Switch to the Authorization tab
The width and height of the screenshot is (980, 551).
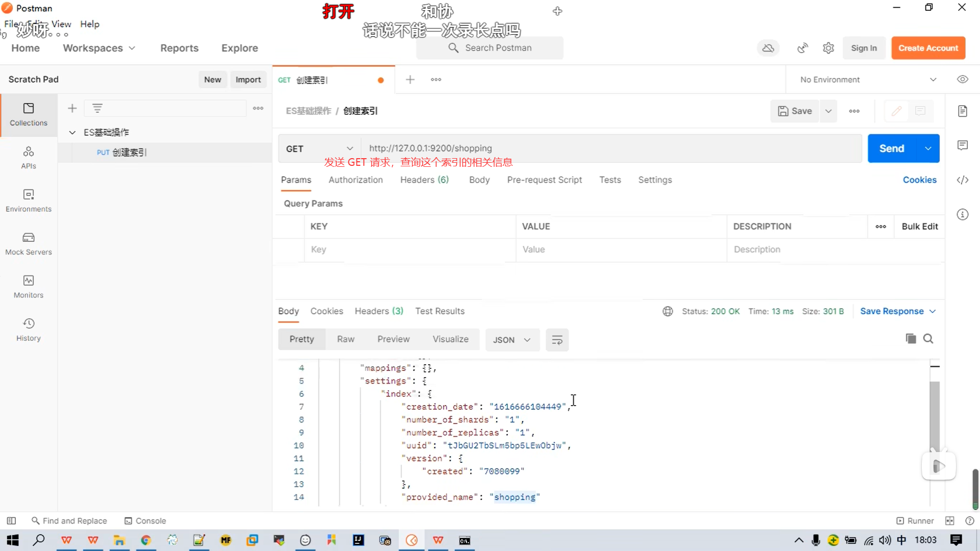coord(355,180)
